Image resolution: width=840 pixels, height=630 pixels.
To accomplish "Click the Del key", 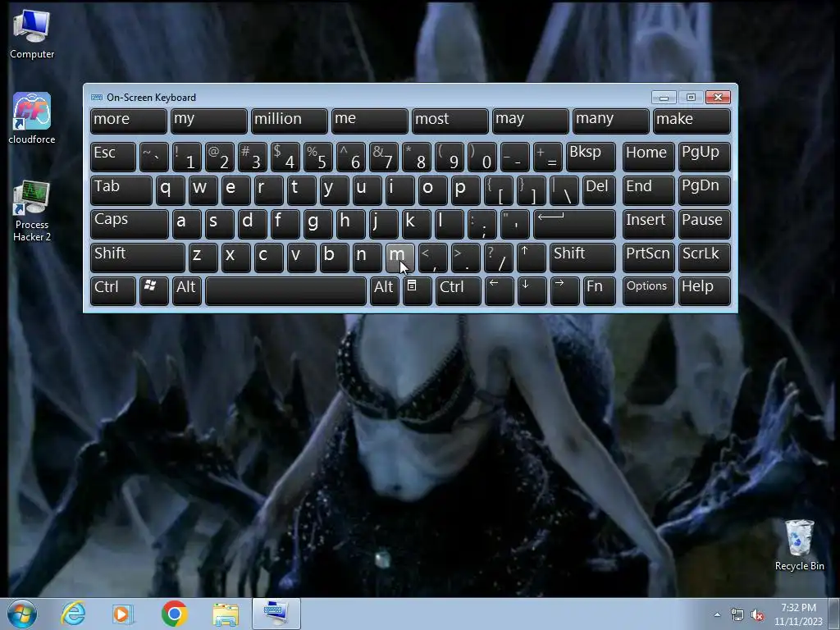I will pyautogui.click(x=598, y=190).
